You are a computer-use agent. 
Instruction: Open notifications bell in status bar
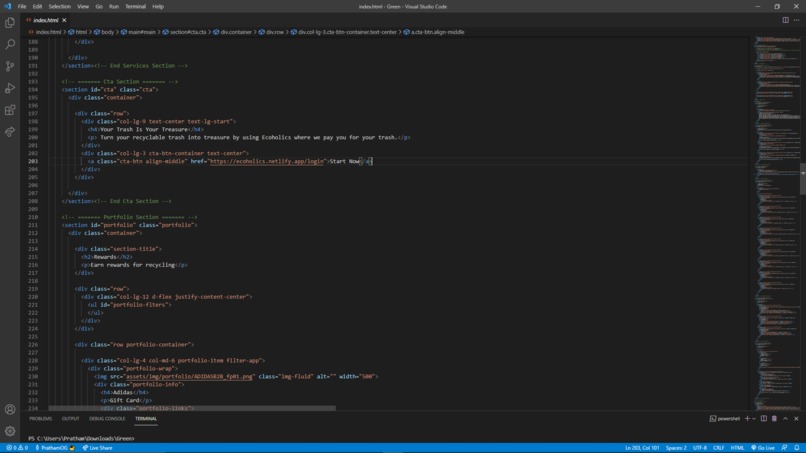(x=796, y=448)
